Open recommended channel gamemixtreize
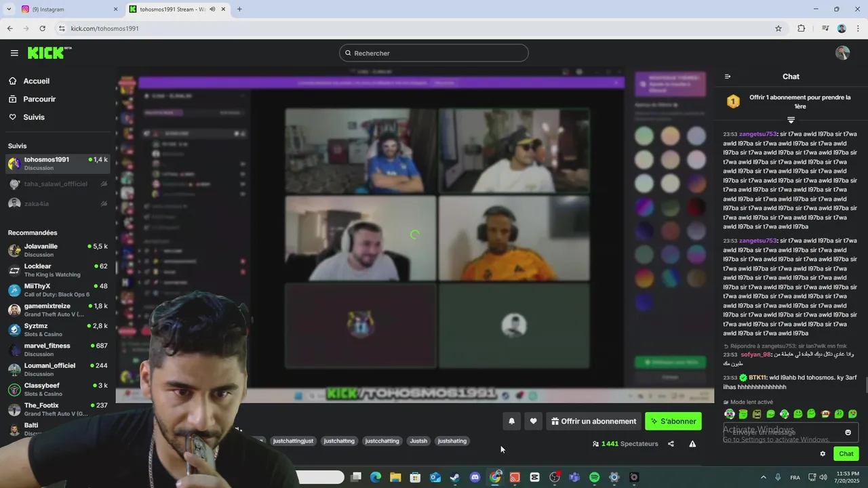 tap(58, 310)
